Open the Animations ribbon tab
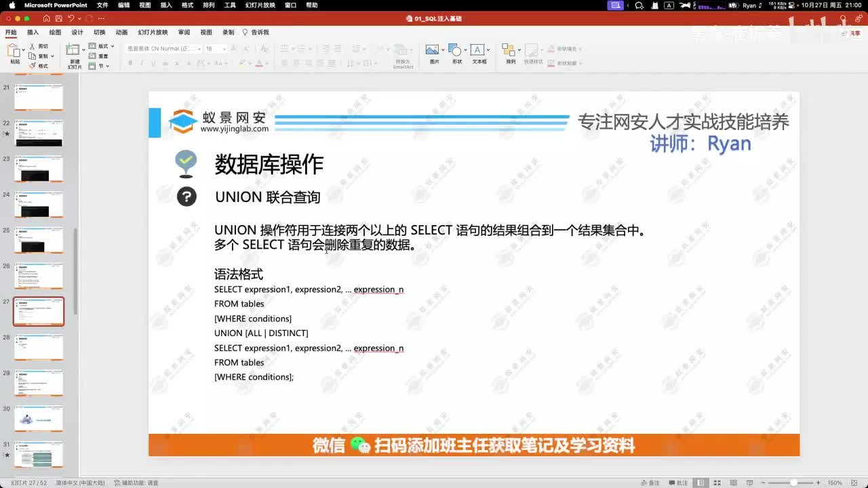 coord(121,32)
